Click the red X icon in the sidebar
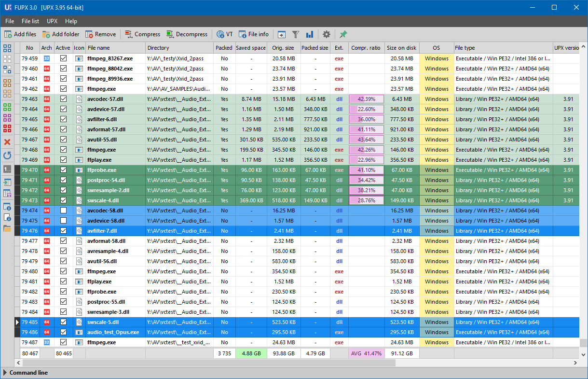This screenshot has height=379, width=588. click(7, 141)
